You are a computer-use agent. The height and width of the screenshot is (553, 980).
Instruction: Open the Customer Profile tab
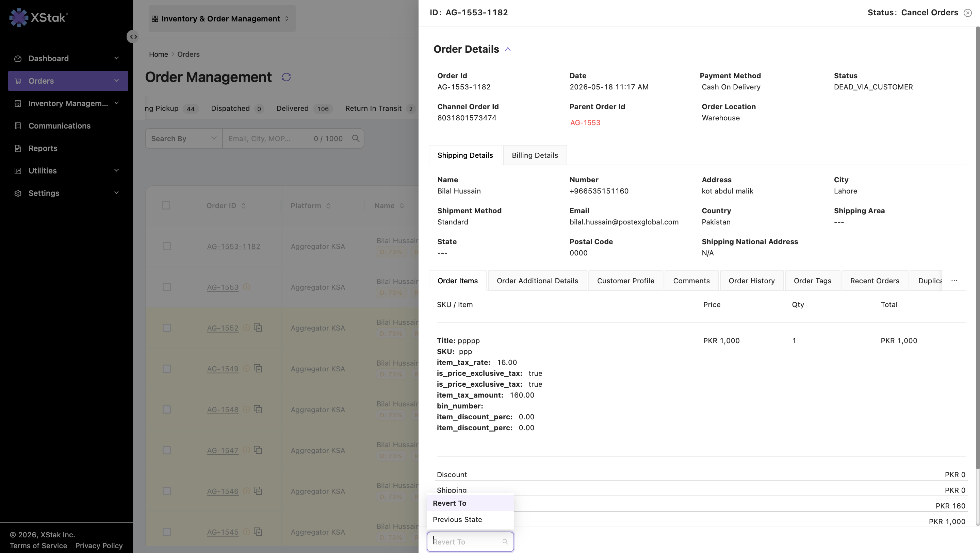[625, 281]
